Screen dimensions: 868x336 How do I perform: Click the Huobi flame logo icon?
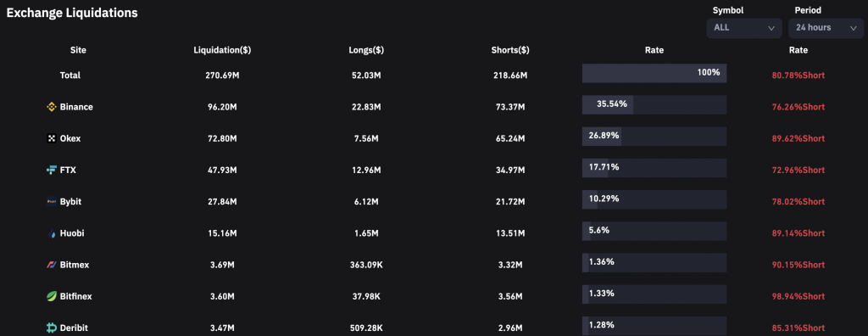[x=52, y=233]
